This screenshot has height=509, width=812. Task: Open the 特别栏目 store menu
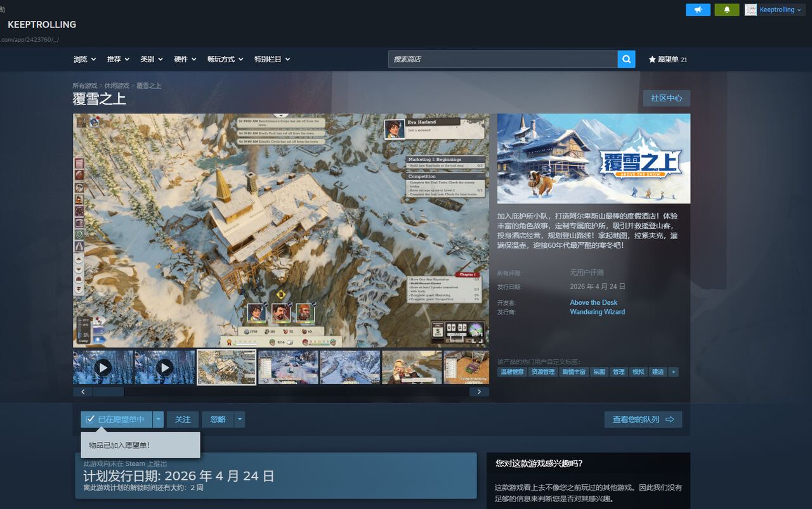coord(272,59)
